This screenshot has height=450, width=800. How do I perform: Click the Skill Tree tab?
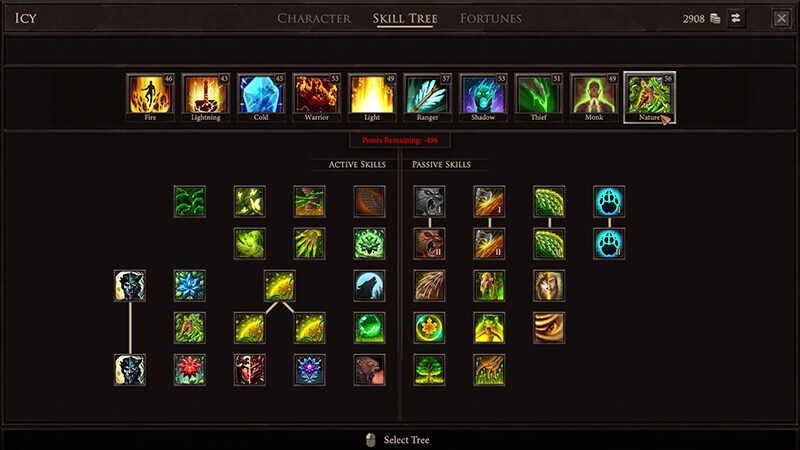[405, 18]
